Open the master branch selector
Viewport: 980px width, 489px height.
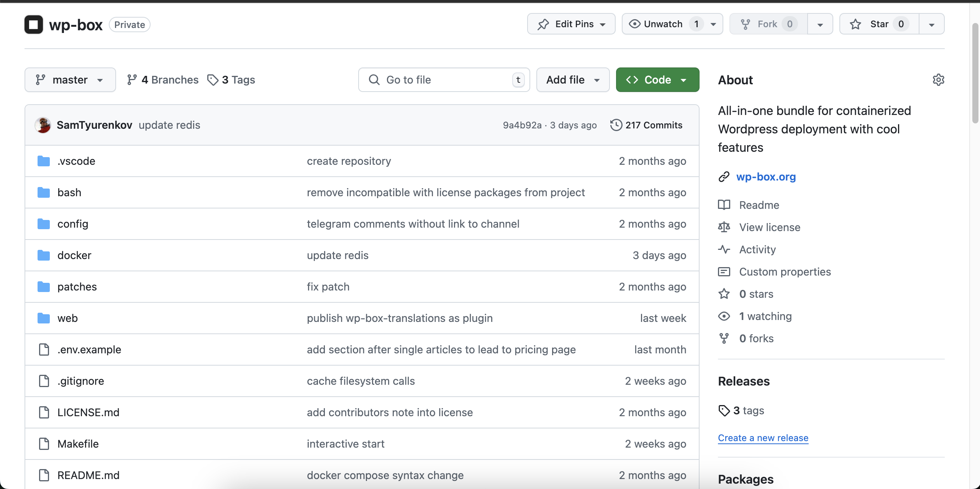click(70, 80)
